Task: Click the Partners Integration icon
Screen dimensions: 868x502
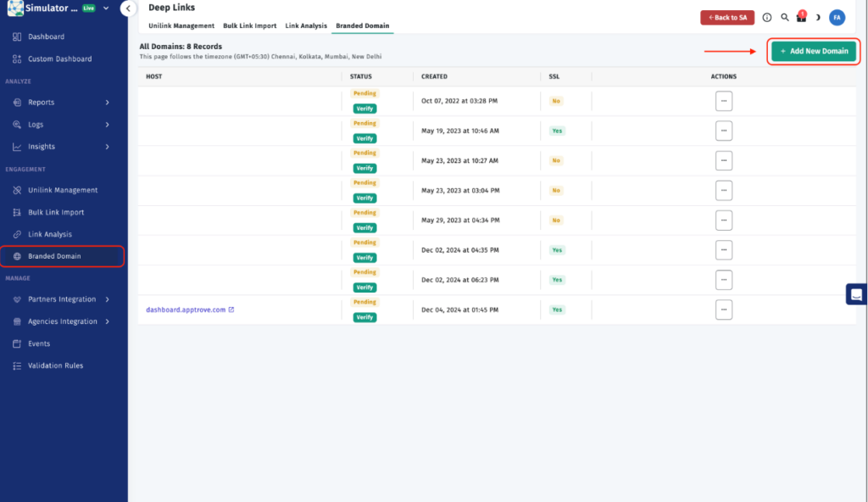Action: pyautogui.click(x=17, y=299)
